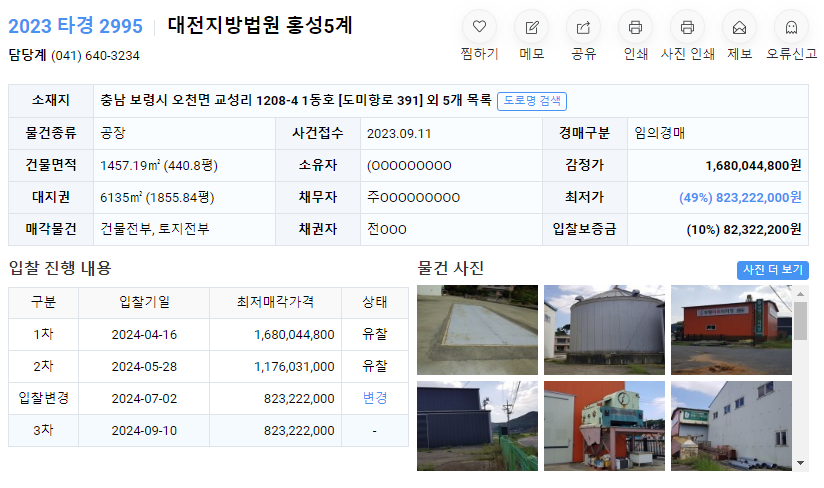Click the photo list scroll-down arrow
The height and width of the screenshot is (488, 824).
(x=800, y=463)
